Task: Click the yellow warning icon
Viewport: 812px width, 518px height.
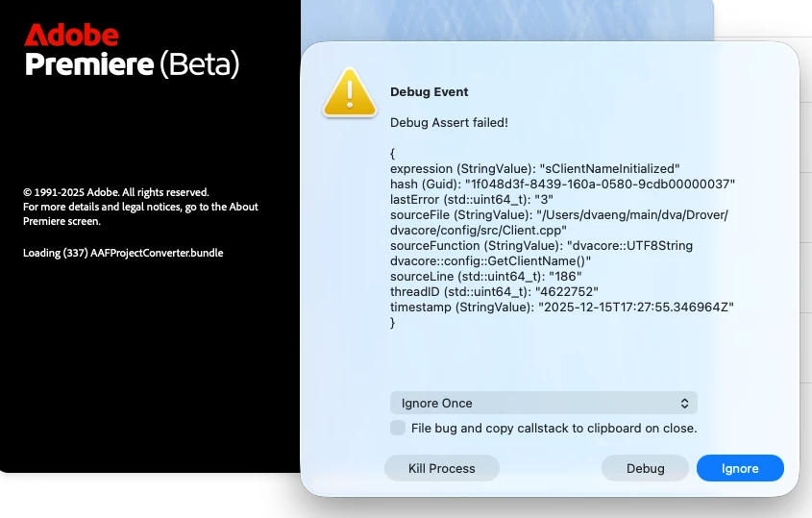Action: click(350, 93)
